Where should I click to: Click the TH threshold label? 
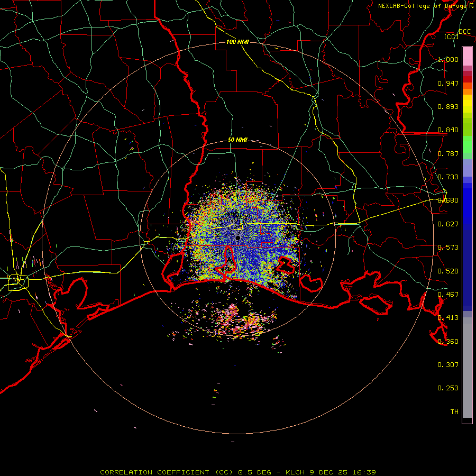click(454, 412)
